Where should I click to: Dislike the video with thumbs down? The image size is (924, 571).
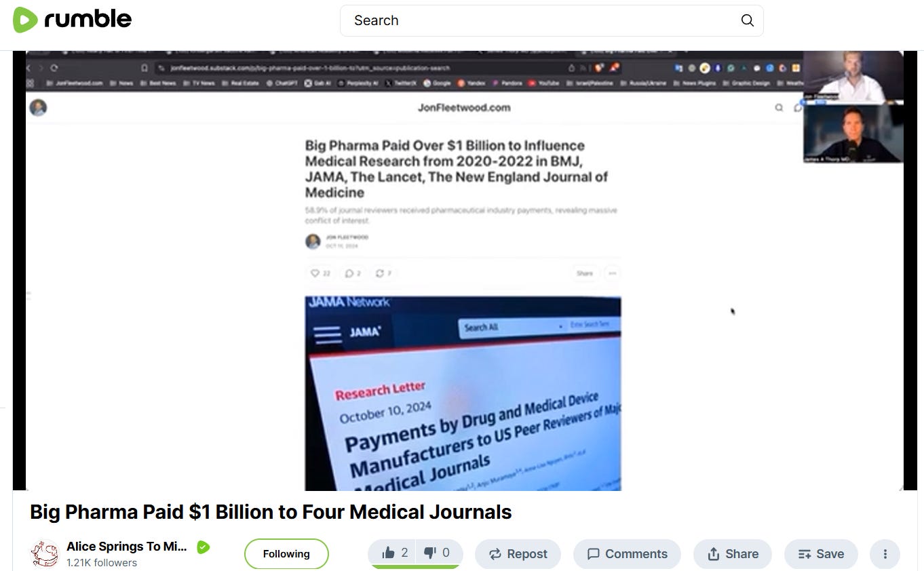click(438, 553)
